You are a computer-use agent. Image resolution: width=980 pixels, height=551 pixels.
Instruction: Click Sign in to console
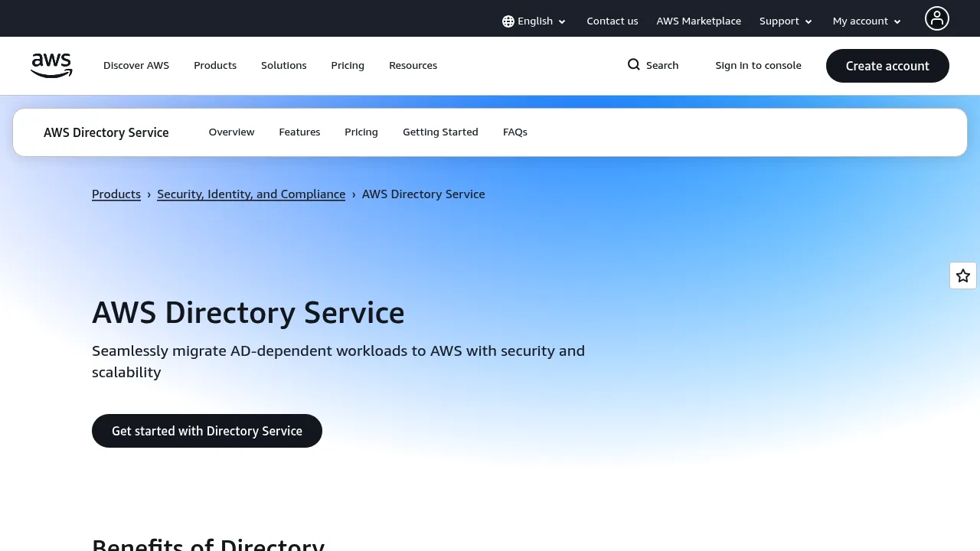pyautogui.click(x=759, y=66)
